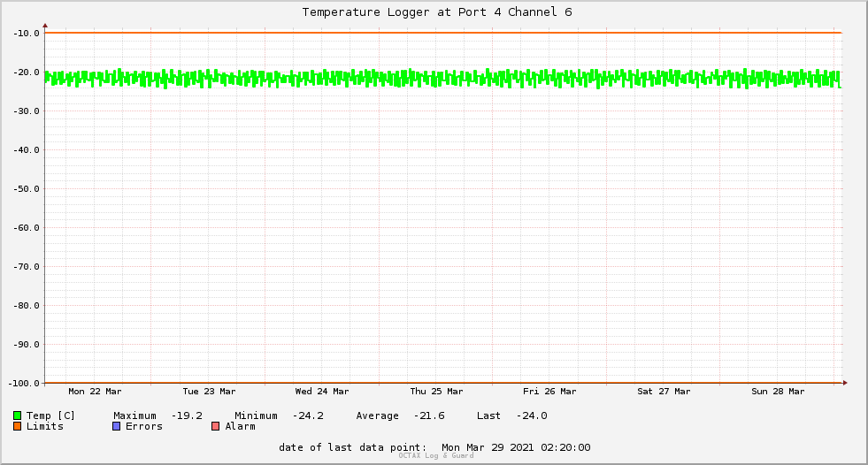Click the 'Minimum' label
The image size is (868, 465).
256,415
